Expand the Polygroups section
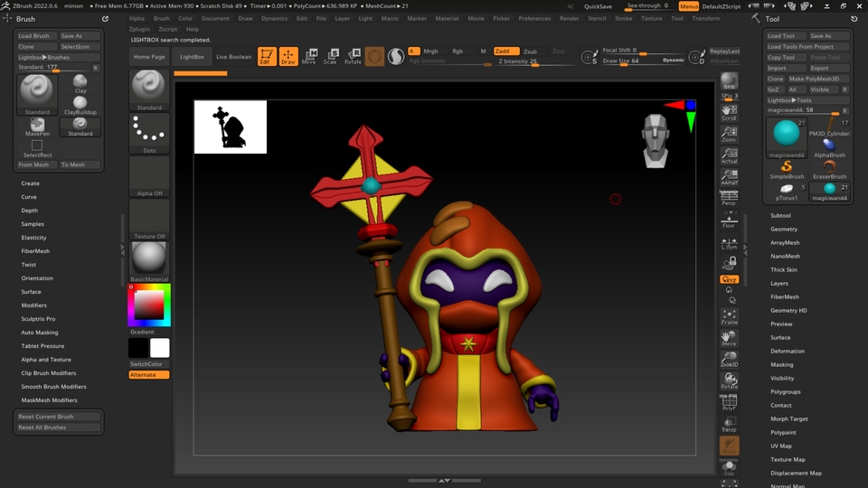 click(x=786, y=391)
